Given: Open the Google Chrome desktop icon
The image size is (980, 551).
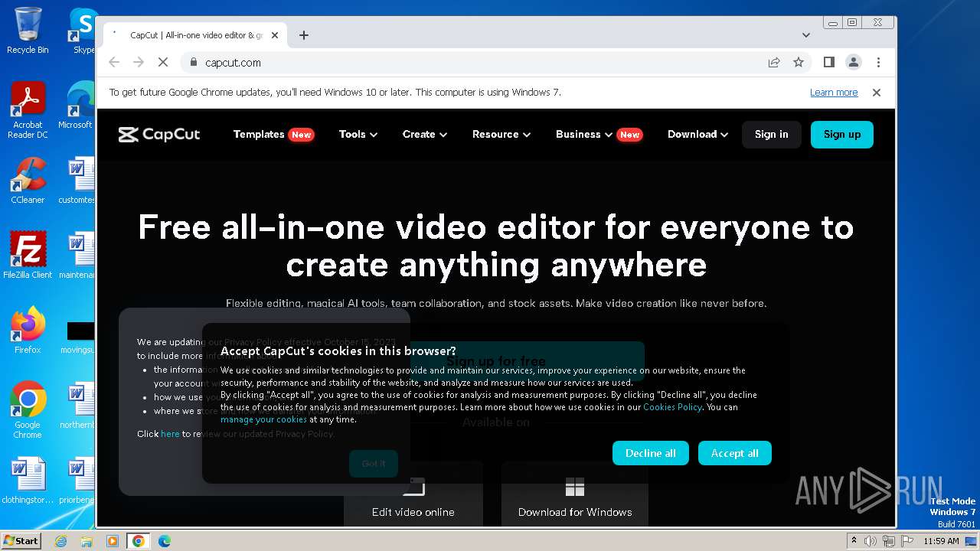Looking at the screenshot, I should [x=28, y=409].
